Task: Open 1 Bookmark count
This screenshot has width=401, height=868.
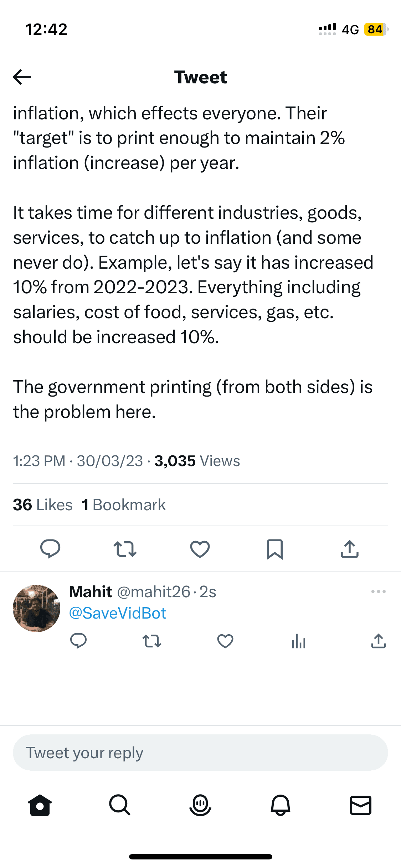Action: pos(124,505)
